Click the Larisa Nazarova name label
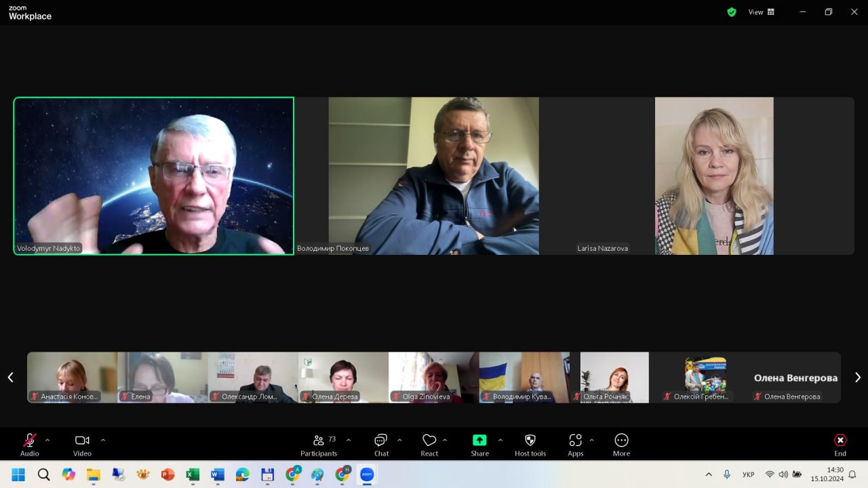 [603, 248]
